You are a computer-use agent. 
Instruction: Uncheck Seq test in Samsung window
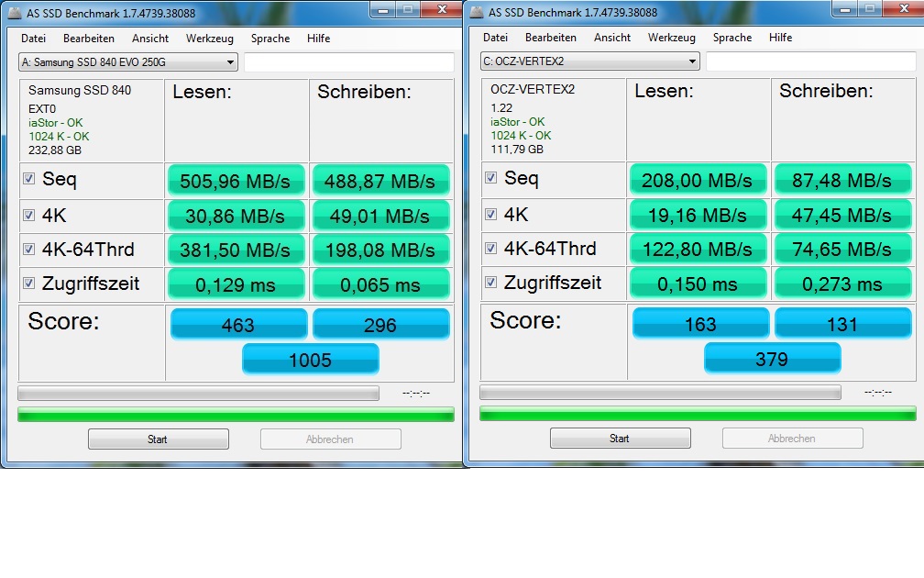click(28, 179)
